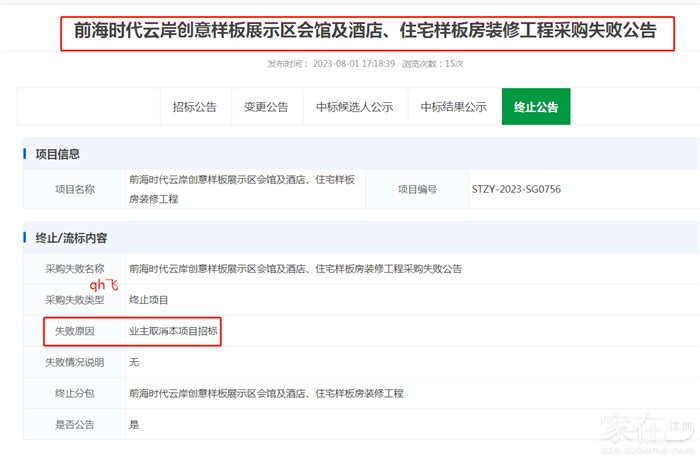The image size is (700, 457).
Task: Click the 失败原因 label cell
Action: [75, 331]
